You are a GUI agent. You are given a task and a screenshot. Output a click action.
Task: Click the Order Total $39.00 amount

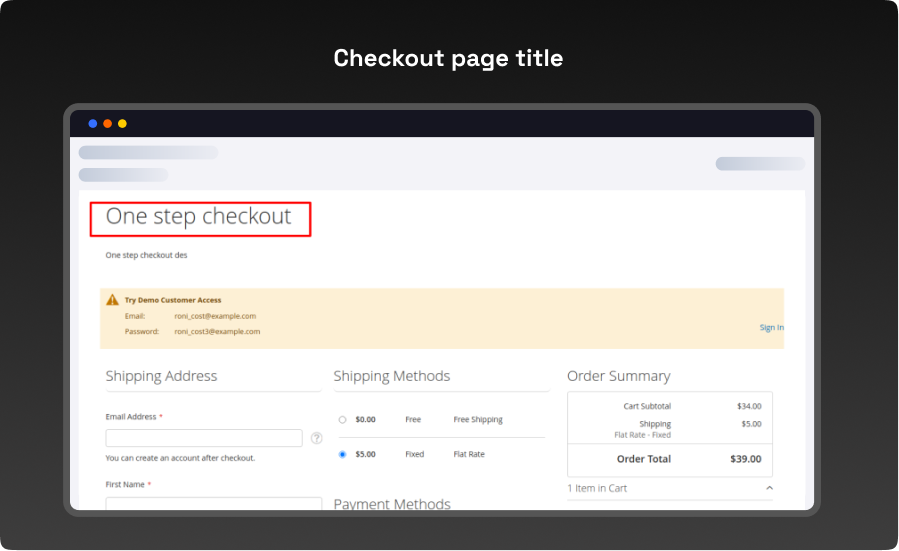tap(745, 459)
